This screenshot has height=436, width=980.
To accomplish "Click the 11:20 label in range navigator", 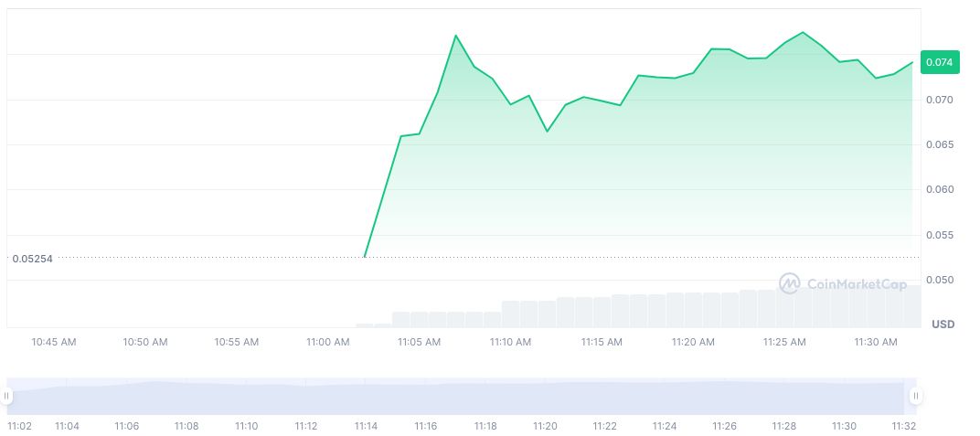I will 545,426.
